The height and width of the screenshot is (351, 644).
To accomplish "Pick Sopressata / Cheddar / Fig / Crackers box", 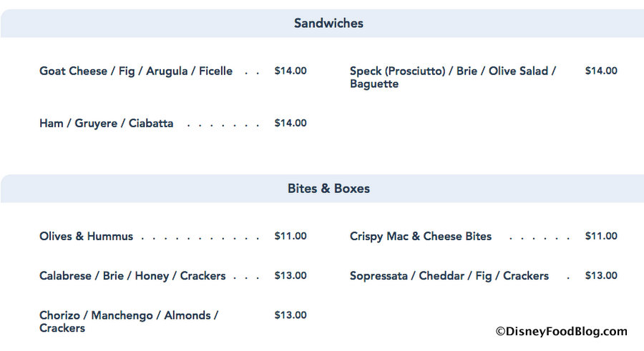I will click(x=449, y=276).
